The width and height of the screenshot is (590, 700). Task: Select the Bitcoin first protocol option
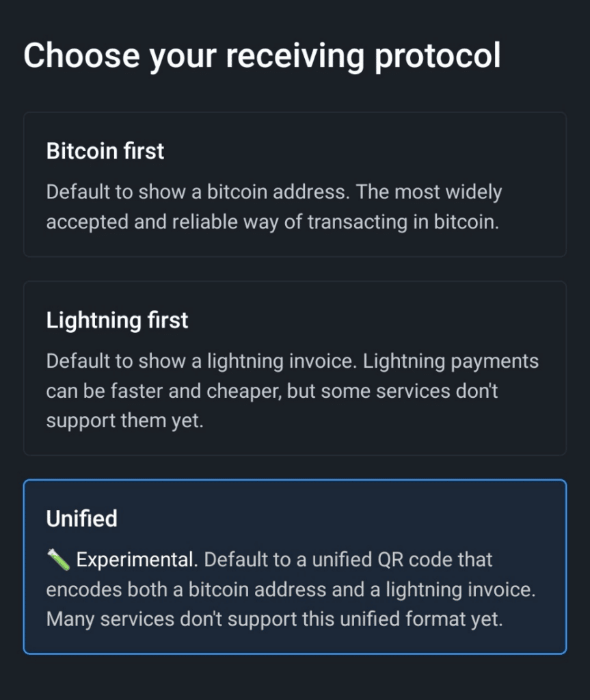295,184
